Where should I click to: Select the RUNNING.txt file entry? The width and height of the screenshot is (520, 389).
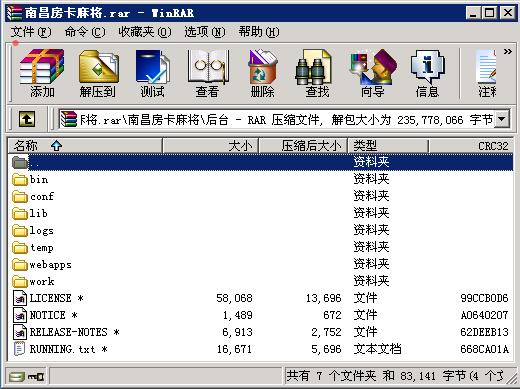click(x=260, y=349)
